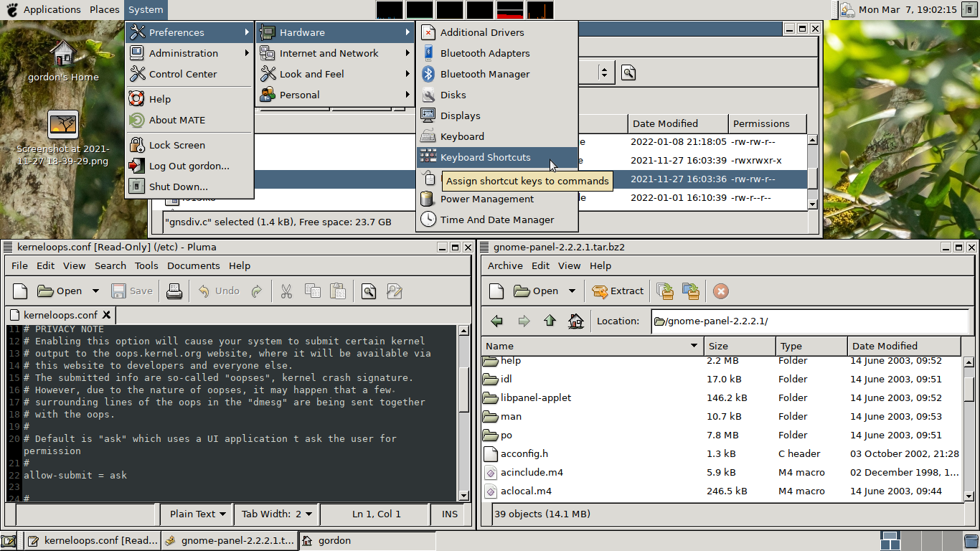Open Control Center from System menu

tap(189, 74)
